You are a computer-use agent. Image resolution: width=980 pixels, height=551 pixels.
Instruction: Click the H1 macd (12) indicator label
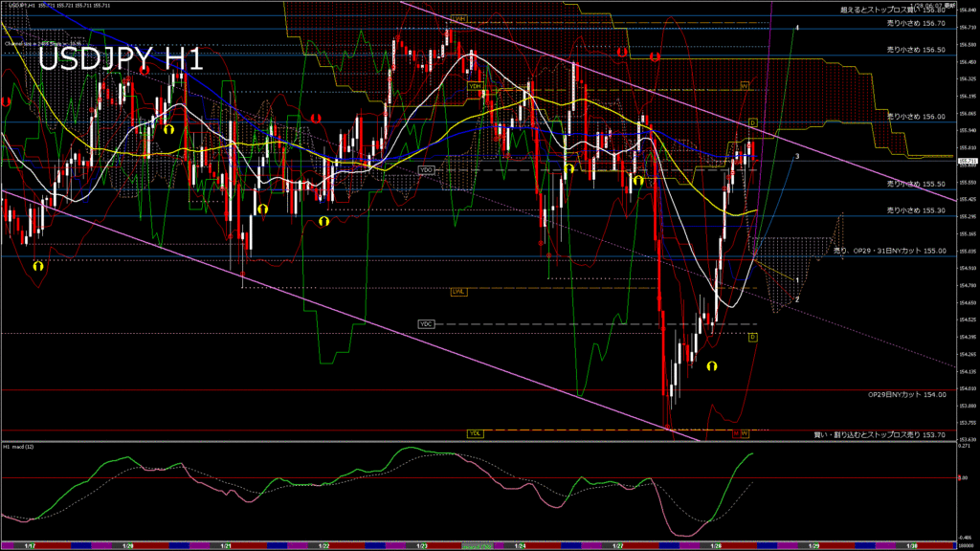tap(21, 447)
